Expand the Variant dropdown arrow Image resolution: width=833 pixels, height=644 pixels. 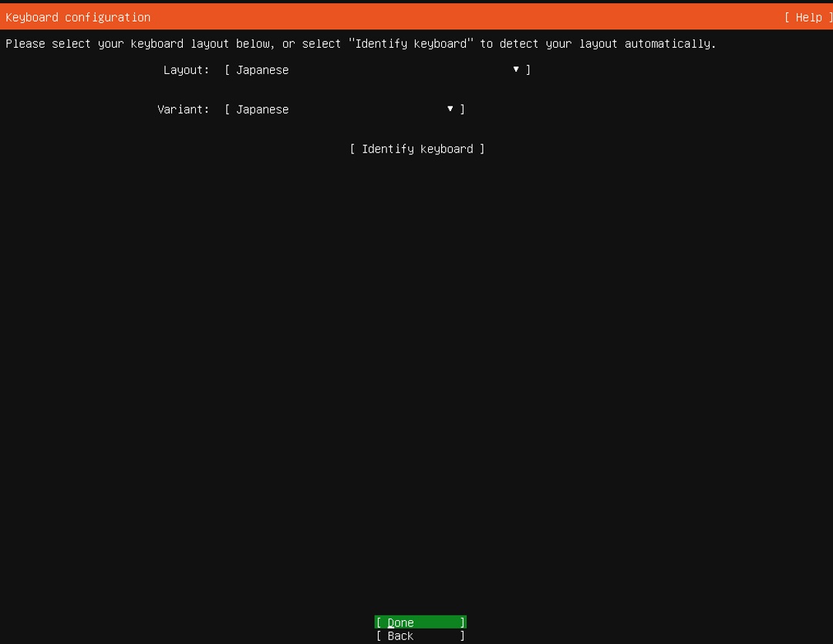tap(450, 109)
